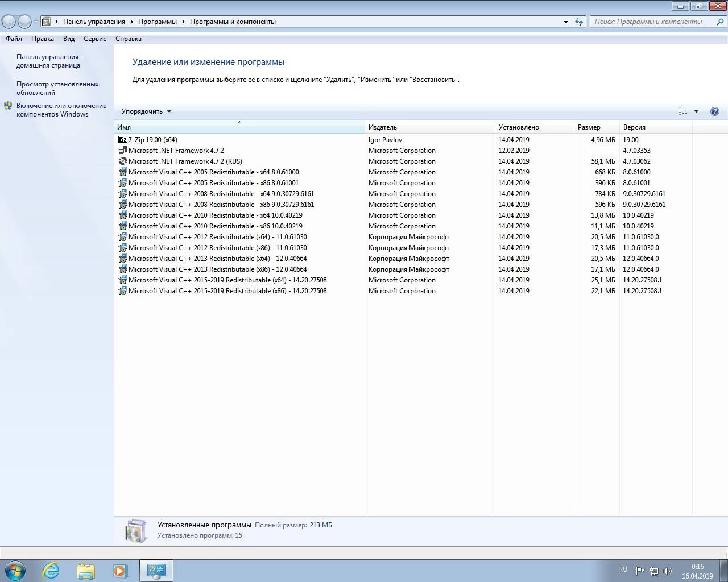Open the Сервис menu
The width and height of the screenshot is (728, 582).
tap(95, 39)
